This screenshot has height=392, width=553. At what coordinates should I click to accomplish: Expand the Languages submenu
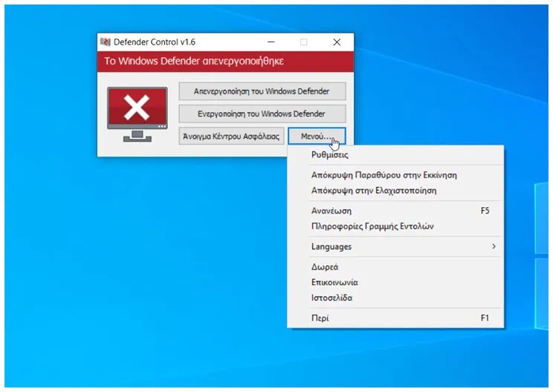(395, 246)
